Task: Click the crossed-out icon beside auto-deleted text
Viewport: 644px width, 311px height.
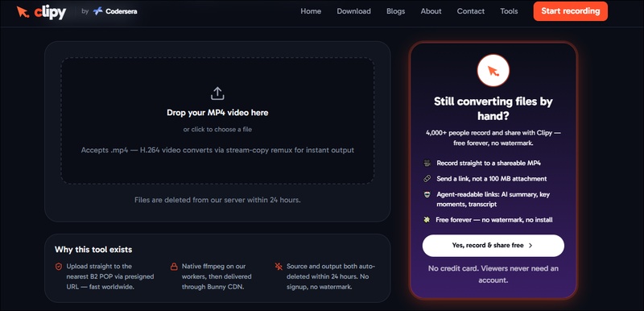Action: coord(279,267)
